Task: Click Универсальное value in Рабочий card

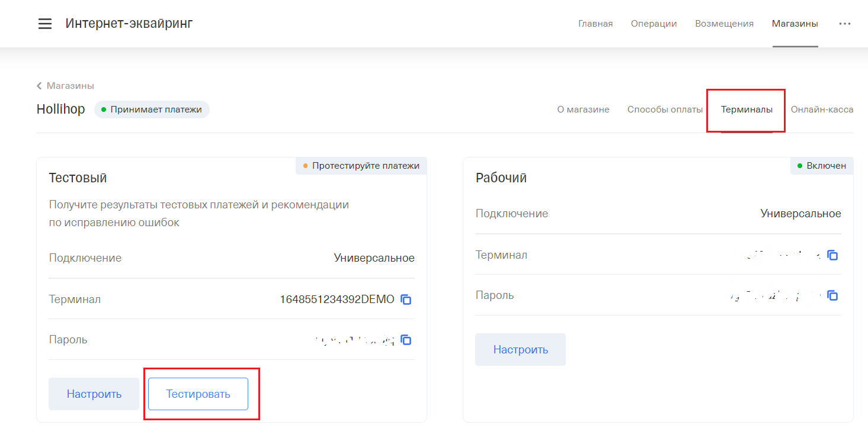Action: 801,214
